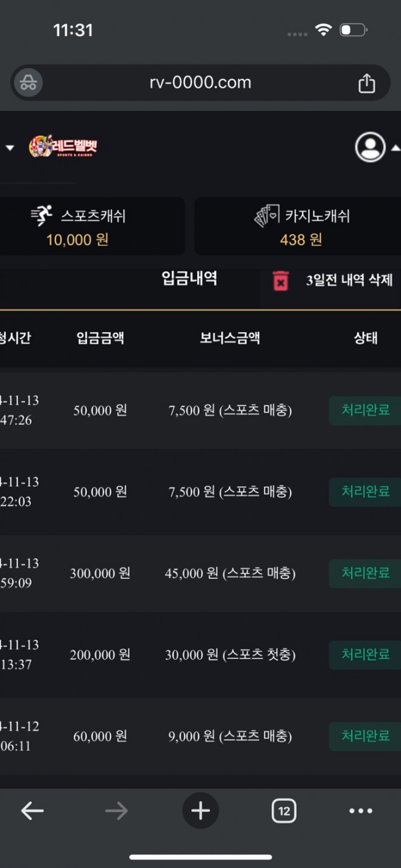Open the browser three-dot more menu
This screenshot has height=868, width=401.
[361, 811]
